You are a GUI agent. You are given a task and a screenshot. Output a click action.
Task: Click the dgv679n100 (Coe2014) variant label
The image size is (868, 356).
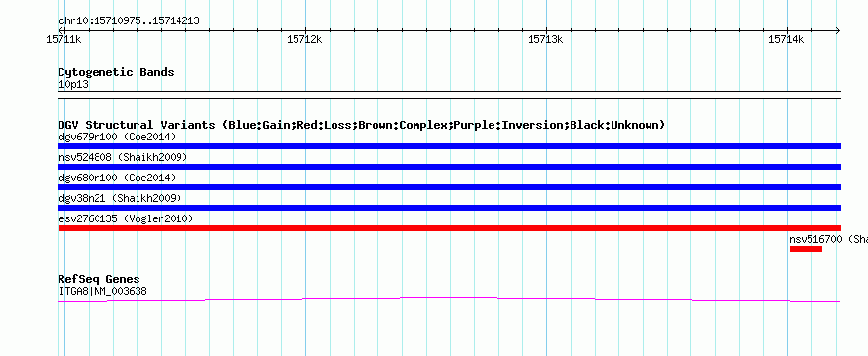click(x=117, y=137)
